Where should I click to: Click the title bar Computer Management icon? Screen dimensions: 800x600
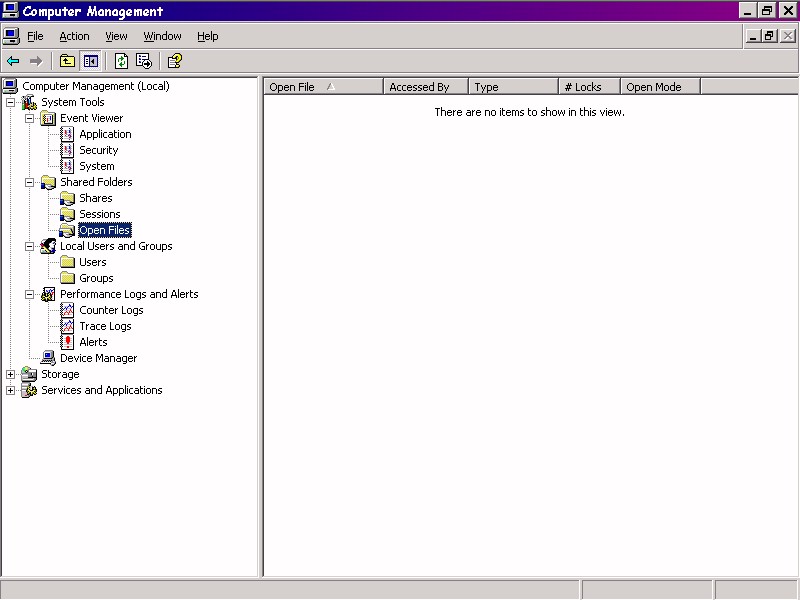(10, 10)
